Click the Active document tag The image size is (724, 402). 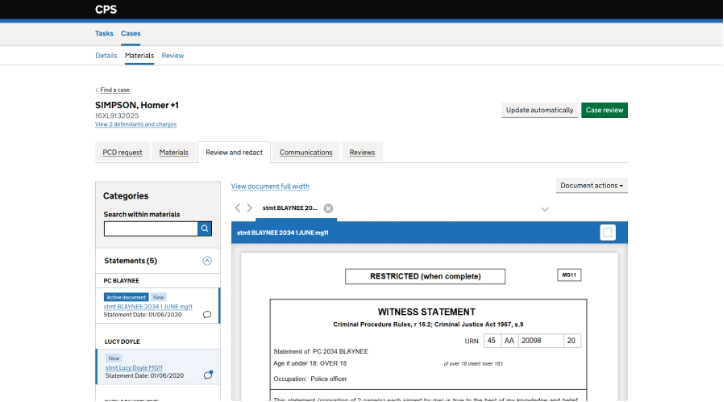coord(126,297)
